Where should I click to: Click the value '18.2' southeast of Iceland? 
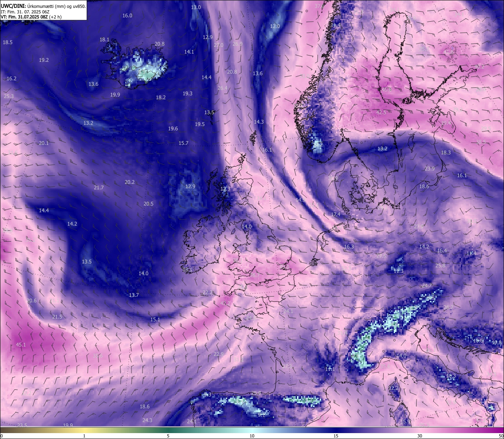(x=161, y=97)
